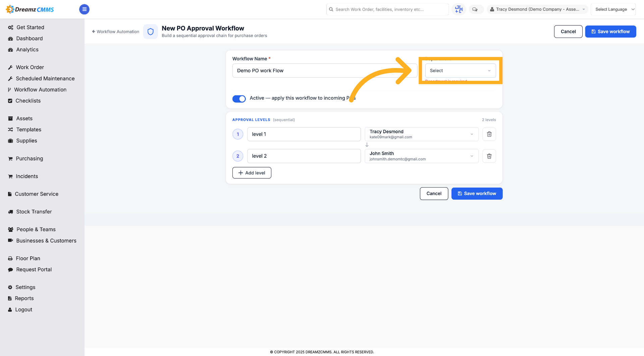The height and width of the screenshot is (356, 644).
Task: Click the top Cancel button
Action: tap(568, 32)
